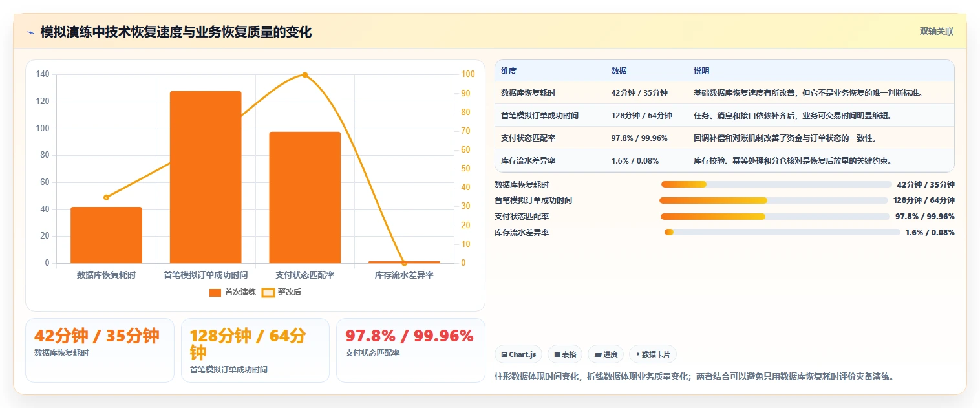Select the Chart.js tag chip
This screenshot has height=408, width=980.
click(518, 354)
